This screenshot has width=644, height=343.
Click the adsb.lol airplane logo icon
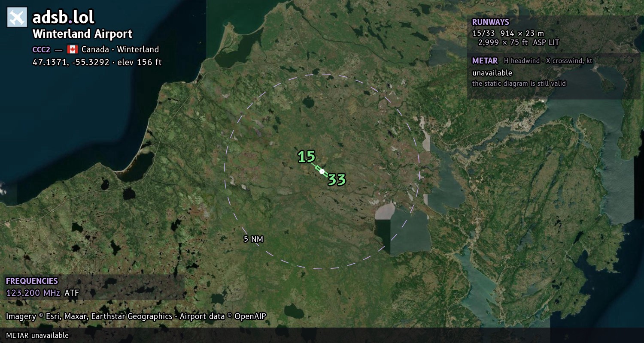coord(17,18)
